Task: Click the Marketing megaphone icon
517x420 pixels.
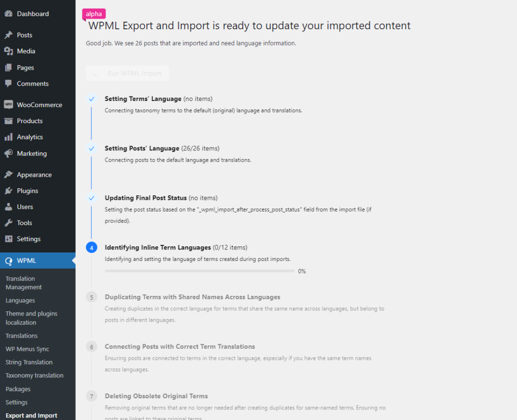Action: 9,153
